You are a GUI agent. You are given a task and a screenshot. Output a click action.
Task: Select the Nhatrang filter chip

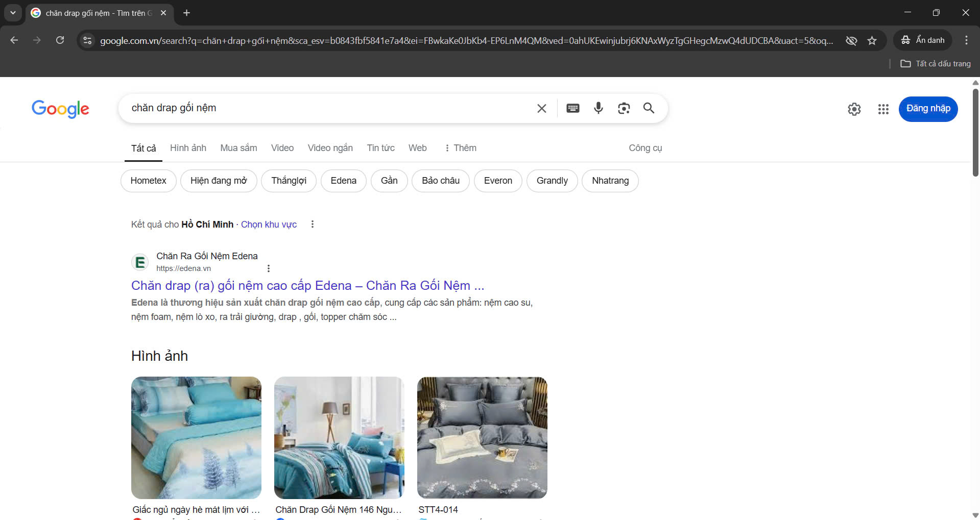tap(610, 181)
